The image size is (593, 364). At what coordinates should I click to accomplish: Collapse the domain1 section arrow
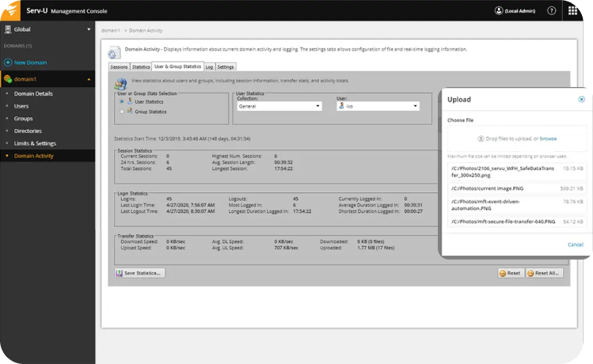coord(89,79)
